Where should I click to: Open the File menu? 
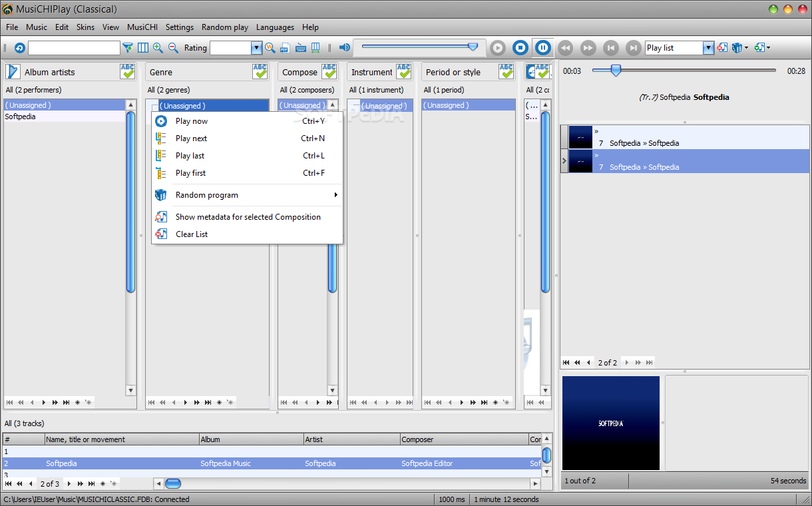(12, 27)
